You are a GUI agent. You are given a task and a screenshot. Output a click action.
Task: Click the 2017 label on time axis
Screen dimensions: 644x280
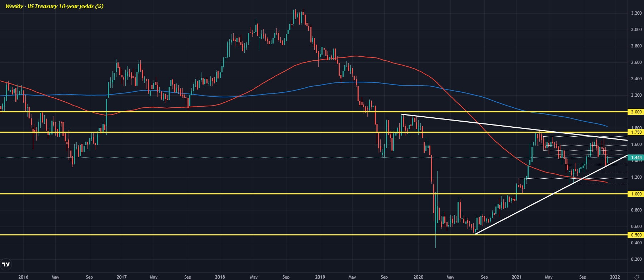(122, 277)
